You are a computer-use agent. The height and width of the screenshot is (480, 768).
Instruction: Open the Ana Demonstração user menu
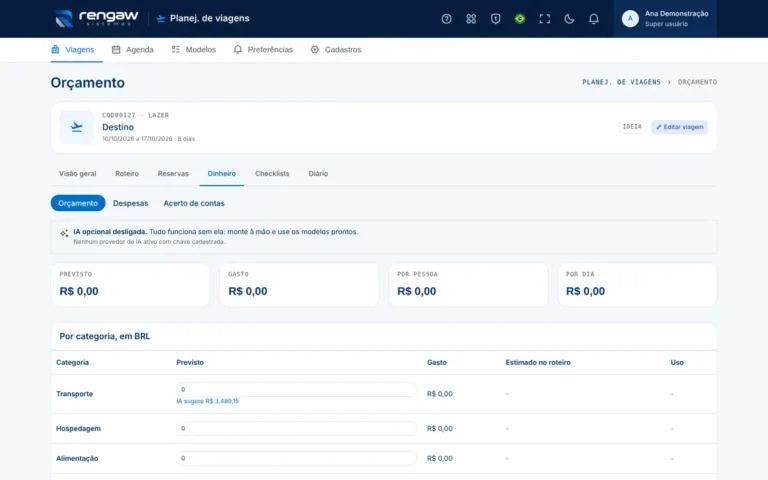pyautogui.click(x=665, y=19)
